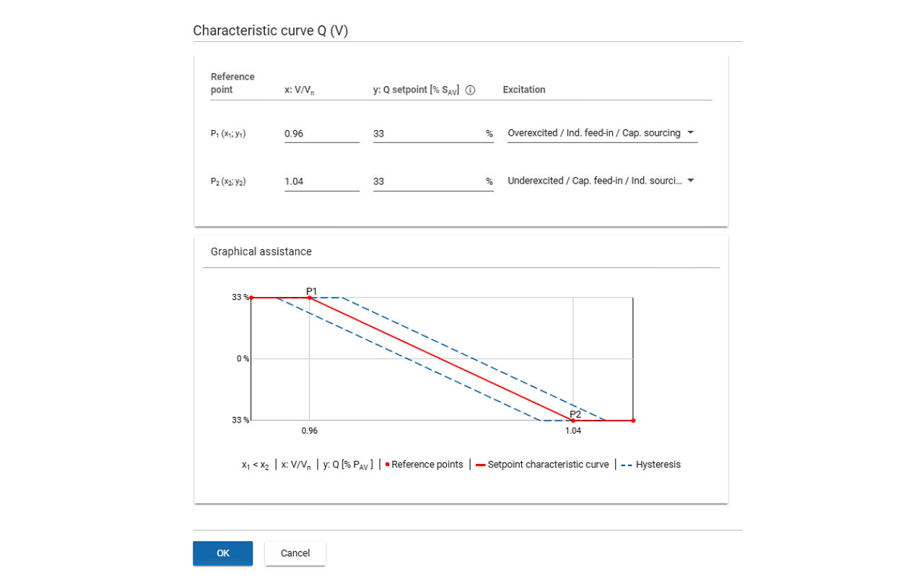The height and width of the screenshot is (578, 924).
Task: Click the P1 reference point on the graph
Action: click(310, 298)
